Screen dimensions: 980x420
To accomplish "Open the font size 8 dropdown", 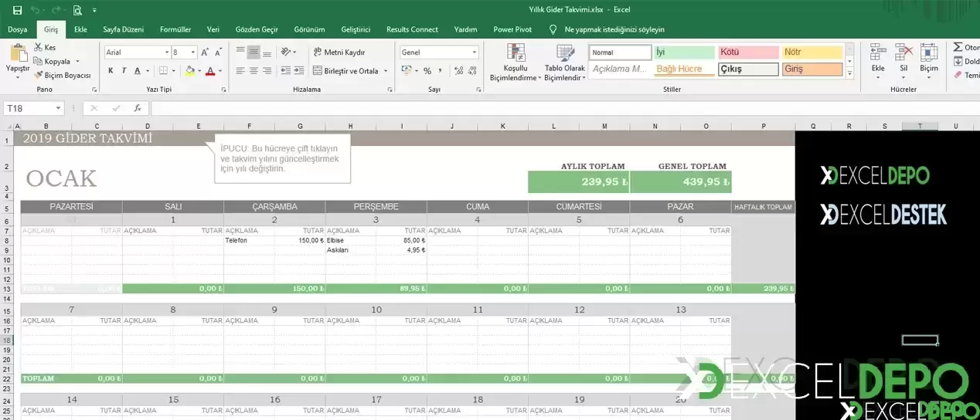I will point(193,52).
